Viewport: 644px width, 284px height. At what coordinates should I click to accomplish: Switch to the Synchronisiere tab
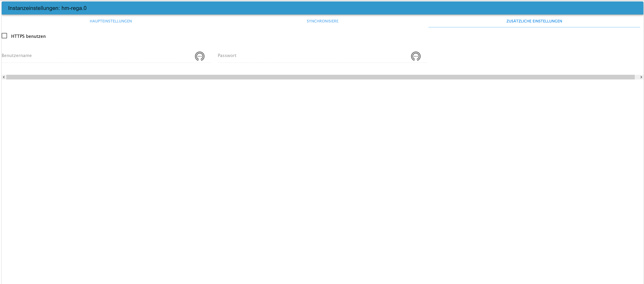point(322,21)
